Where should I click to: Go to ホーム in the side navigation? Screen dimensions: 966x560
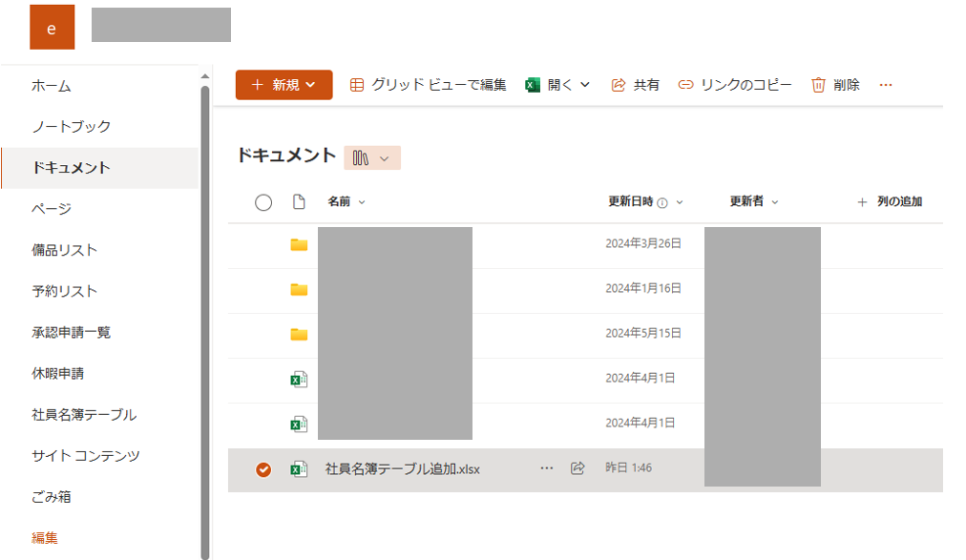pyautogui.click(x=52, y=86)
